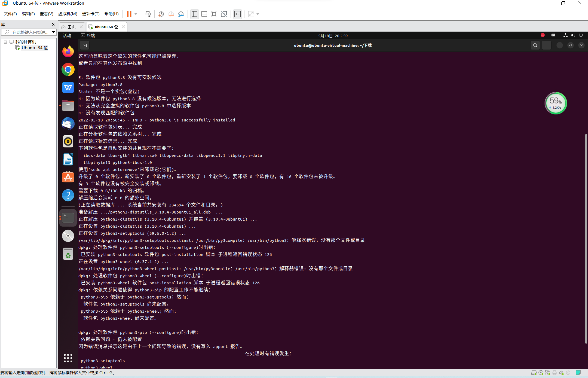Image resolution: width=588 pixels, height=378 pixels.
Task: Expand the stretch display dropdown arrow
Action: tap(258, 14)
